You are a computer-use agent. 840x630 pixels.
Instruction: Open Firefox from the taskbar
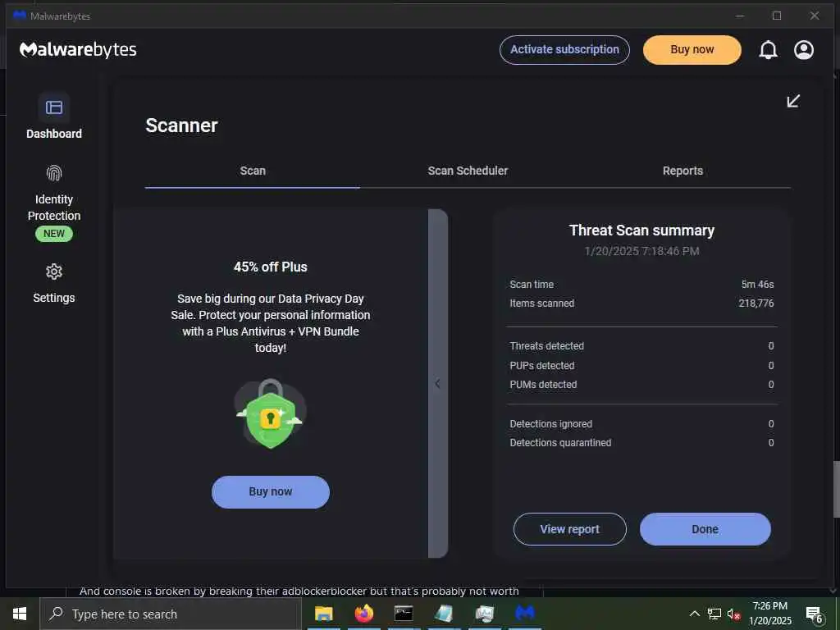pyautogui.click(x=364, y=614)
